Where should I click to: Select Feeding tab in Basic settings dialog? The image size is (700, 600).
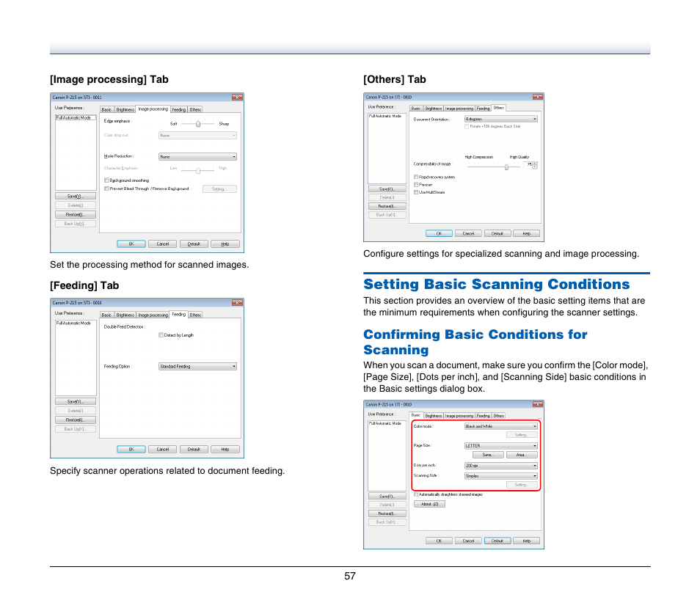tap(483, 416)
